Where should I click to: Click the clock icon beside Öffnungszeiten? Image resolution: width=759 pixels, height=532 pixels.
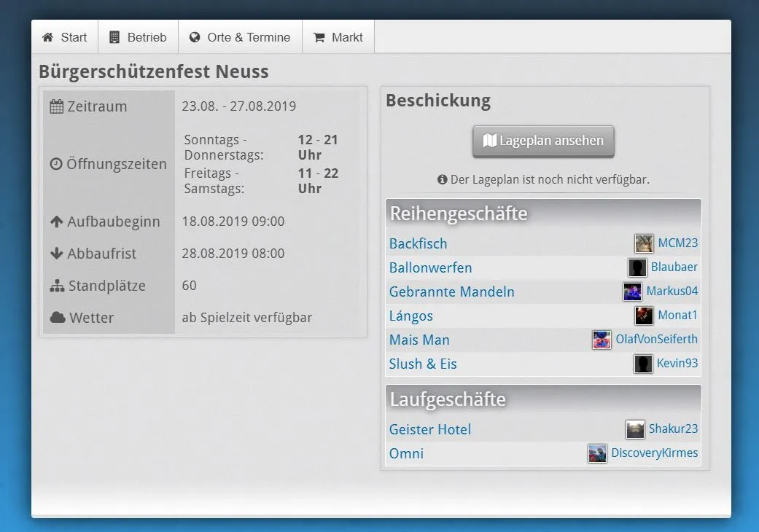coord(56,165)
